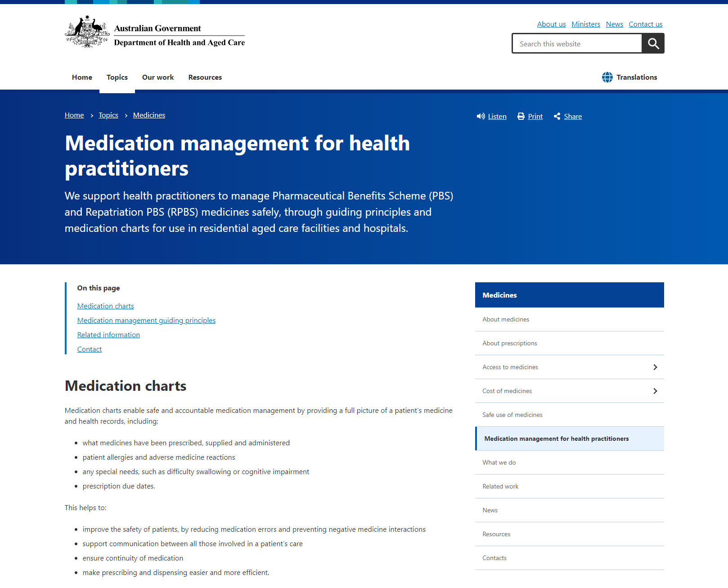Open the Our work menu item
Screen dimensions: 728x588
pos(158,77)
